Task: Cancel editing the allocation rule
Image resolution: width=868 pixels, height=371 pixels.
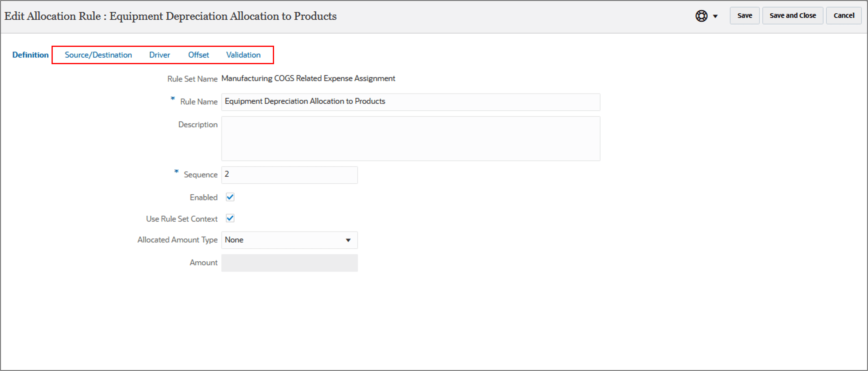Action: [844, 16]
